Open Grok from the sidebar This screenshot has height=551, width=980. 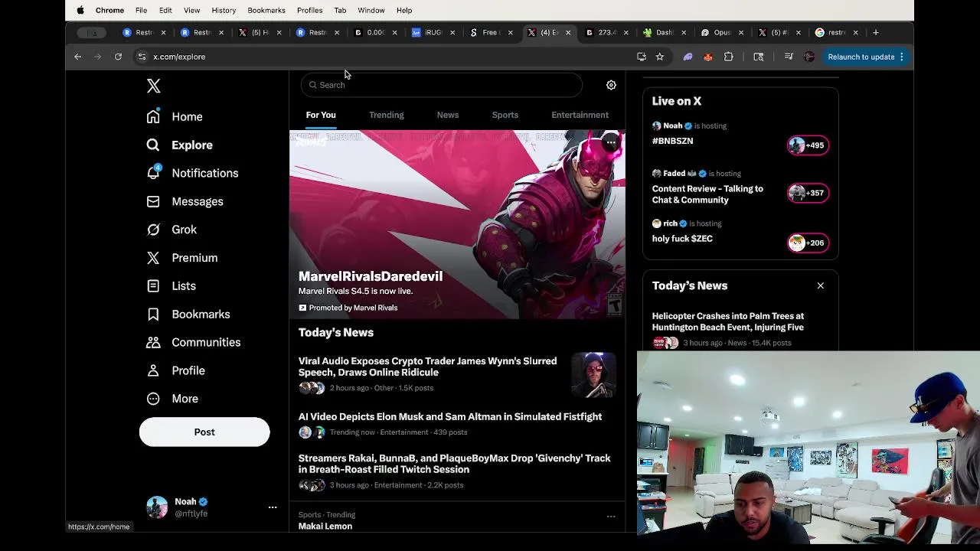point(172,230)
